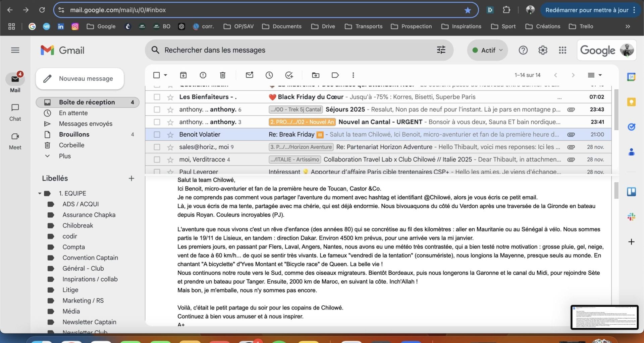Screen dimensions: 644x343
Task: Open the Gmail main menu hamburger
Action: coord(15,50)
